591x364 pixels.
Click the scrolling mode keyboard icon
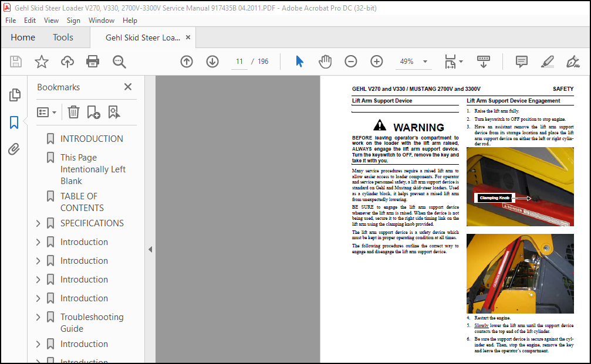[x=483, y=62]
